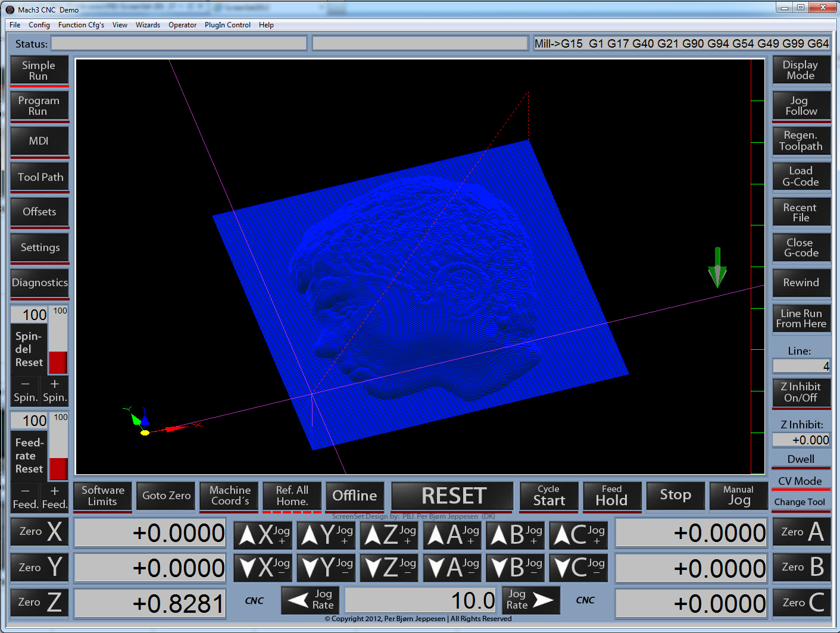This screenshot has height=633, width=840.
Task: Click Ref. All Home
Action: click(x=292, y=496)
